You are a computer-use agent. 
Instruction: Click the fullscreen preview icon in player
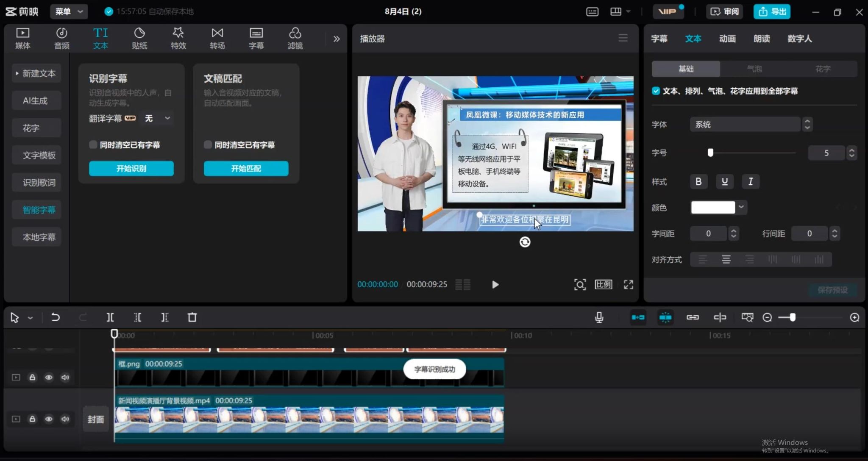pos(628,284)
